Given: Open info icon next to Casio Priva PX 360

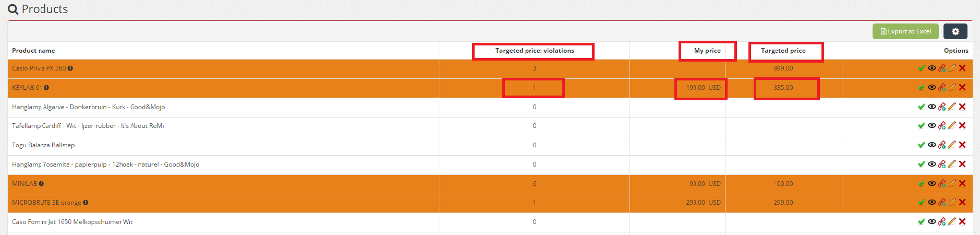Looking at the screenshot, I should click(70, 68).
